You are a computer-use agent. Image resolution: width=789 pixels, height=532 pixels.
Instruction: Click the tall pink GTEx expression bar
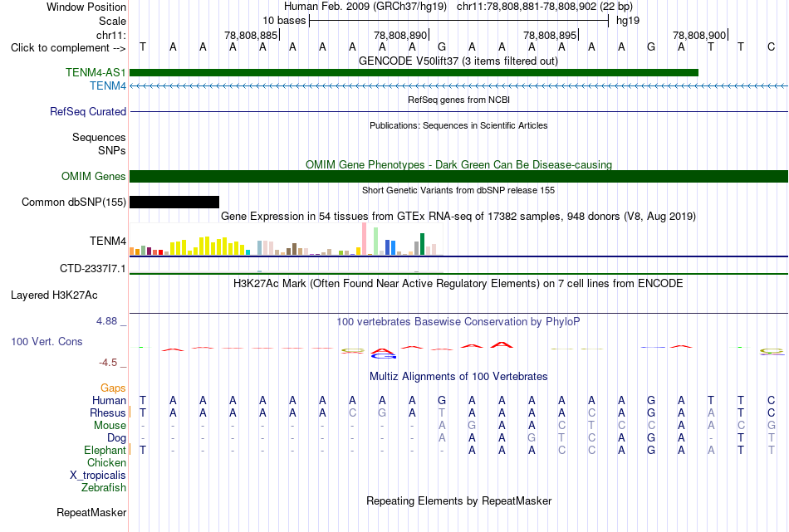pos(364,239)
